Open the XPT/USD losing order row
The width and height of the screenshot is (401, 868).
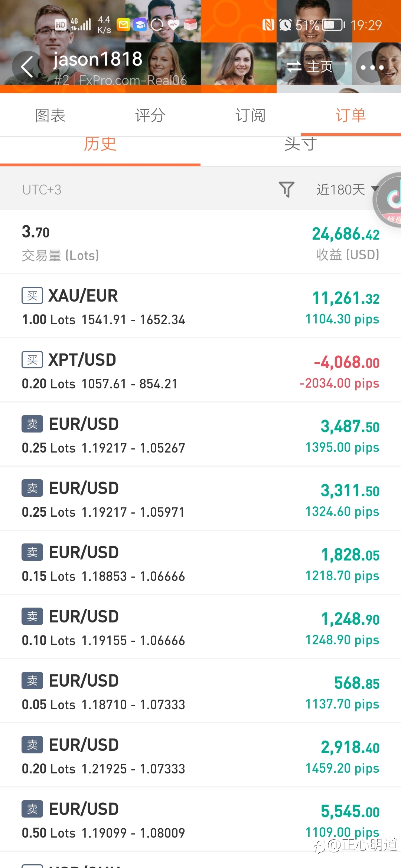tap(200, 371)
